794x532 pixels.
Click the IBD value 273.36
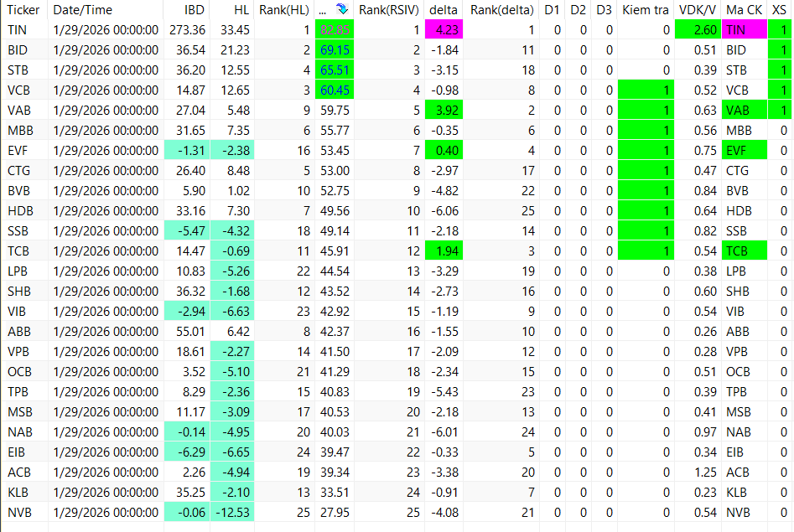187,30
